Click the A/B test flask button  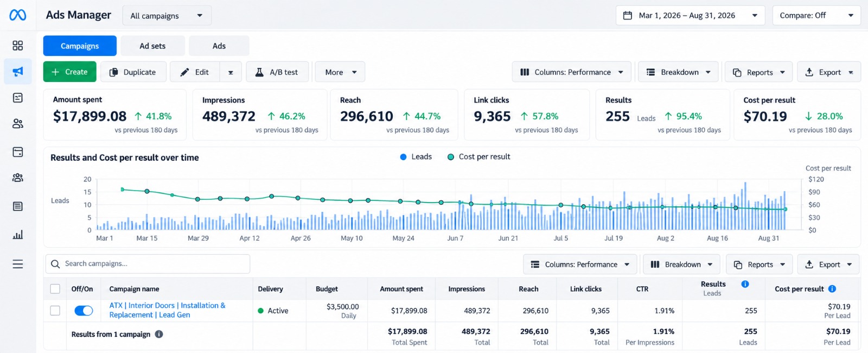tap(277, 72)
